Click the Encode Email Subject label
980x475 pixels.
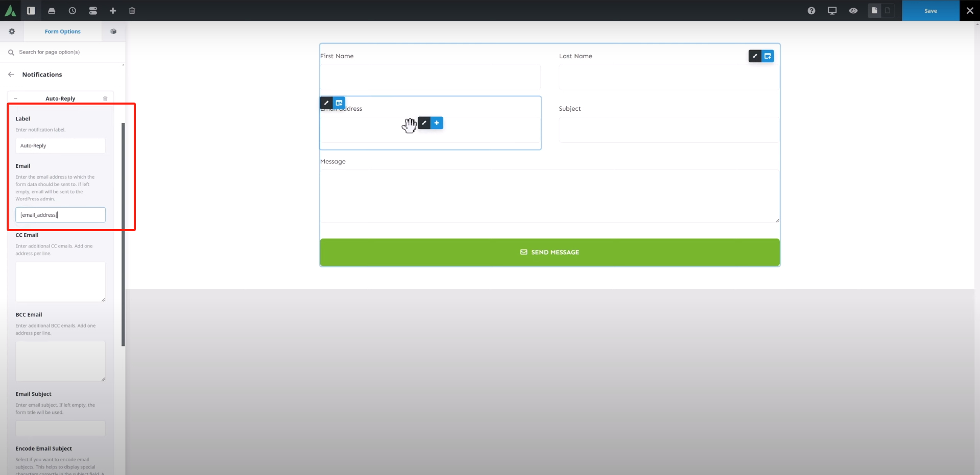tap(44, 448)
